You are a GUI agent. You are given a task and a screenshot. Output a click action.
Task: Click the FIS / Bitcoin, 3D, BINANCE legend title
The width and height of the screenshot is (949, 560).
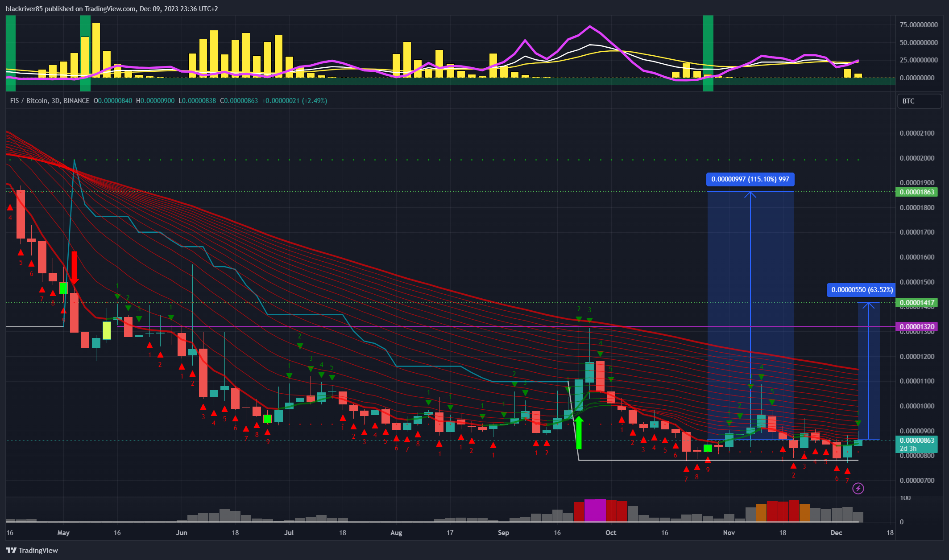click(x=50, y=101)
